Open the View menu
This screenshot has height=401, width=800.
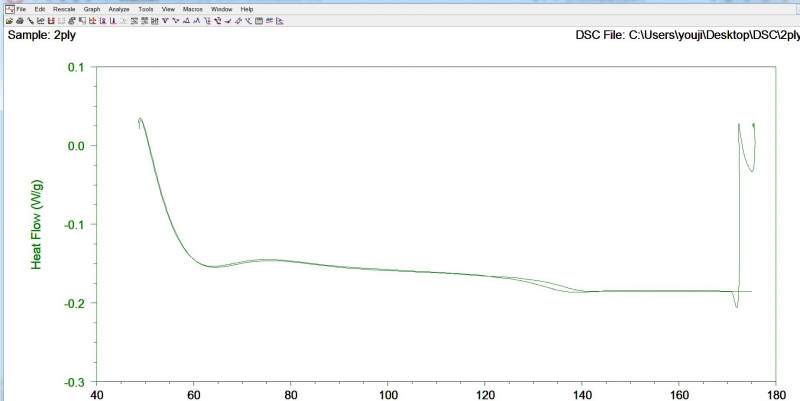pyautogui.click(x=168, y=9)
